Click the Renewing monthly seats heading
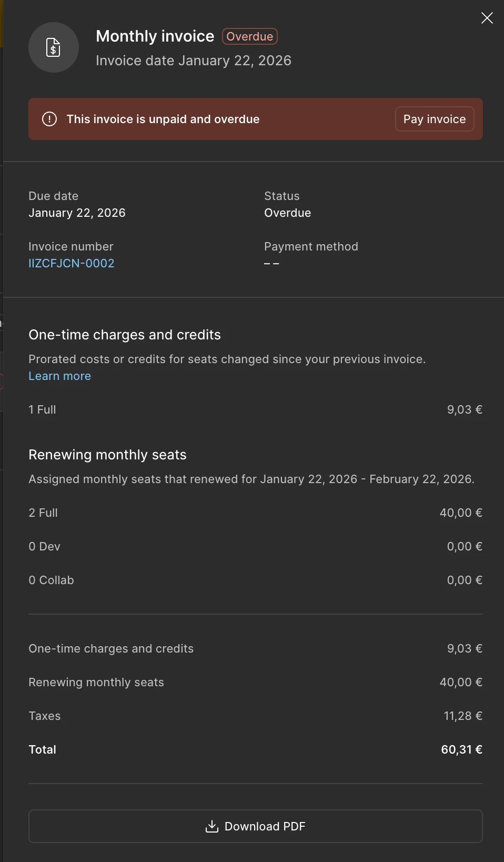The width and height of the screenshot is (504, 862). 107,455
